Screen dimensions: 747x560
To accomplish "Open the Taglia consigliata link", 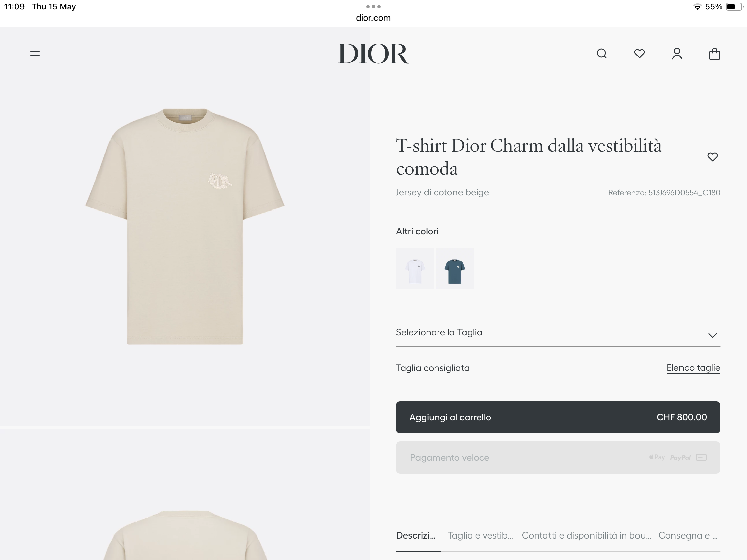I will click(433, 368).
